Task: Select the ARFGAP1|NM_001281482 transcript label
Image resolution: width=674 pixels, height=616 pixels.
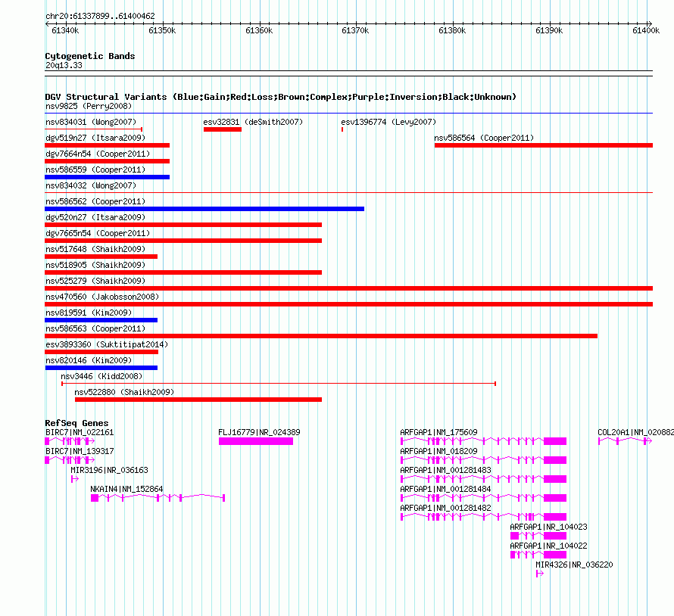Action: click(x=445, y=508)
